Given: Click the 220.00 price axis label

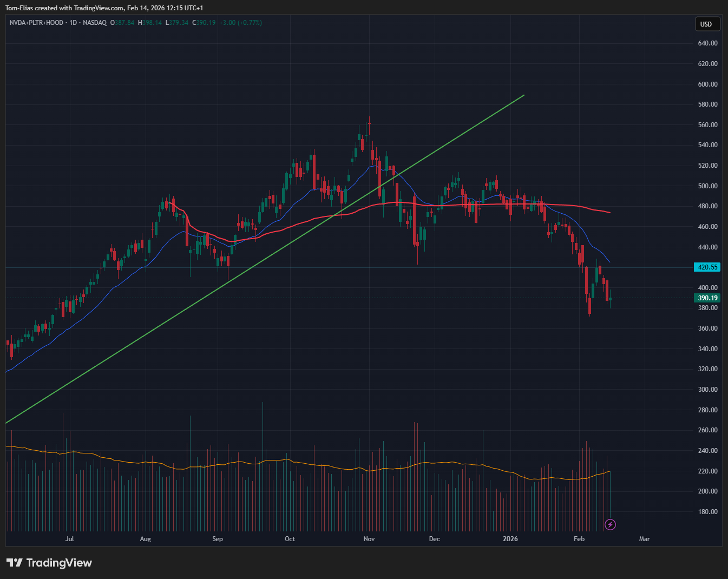Looking at the screenshot, I should pyautogui.click(x=708, y=471).
